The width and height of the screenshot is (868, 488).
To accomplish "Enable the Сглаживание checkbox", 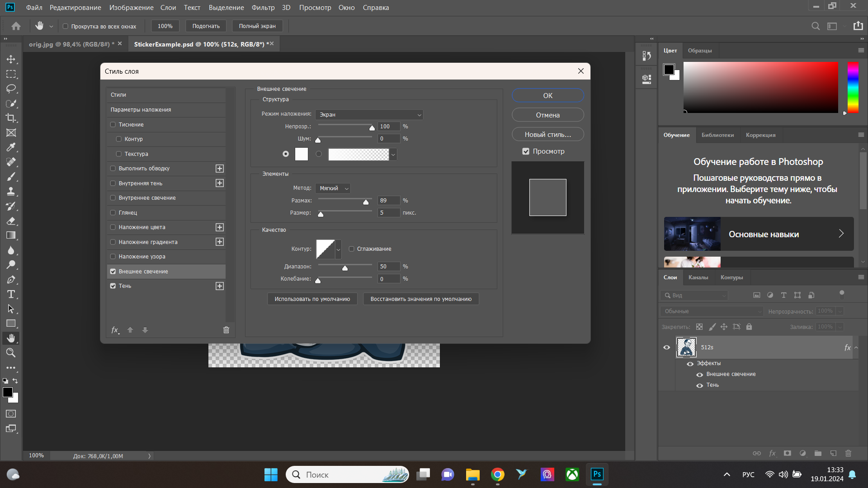I will [351, 249].
